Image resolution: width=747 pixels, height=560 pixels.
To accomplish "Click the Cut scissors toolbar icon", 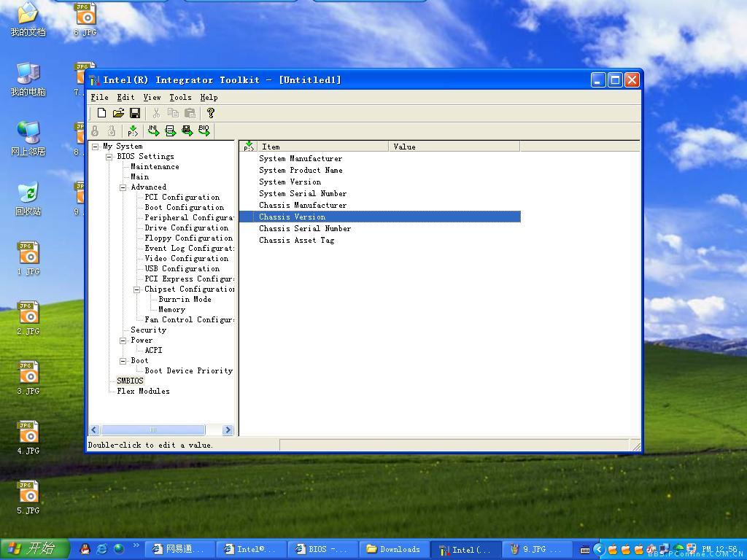I will click(x=156, y=113).
